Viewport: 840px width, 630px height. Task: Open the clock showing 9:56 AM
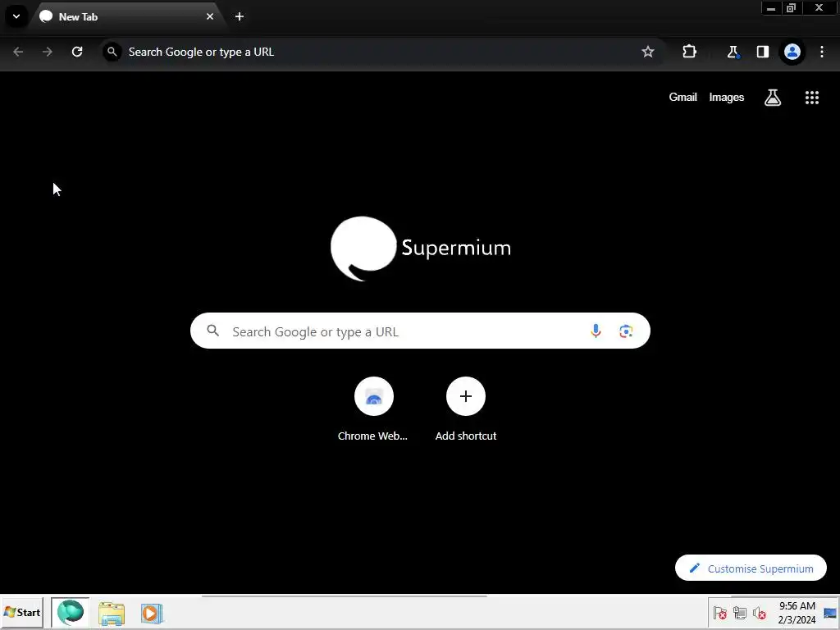[797, 613]
